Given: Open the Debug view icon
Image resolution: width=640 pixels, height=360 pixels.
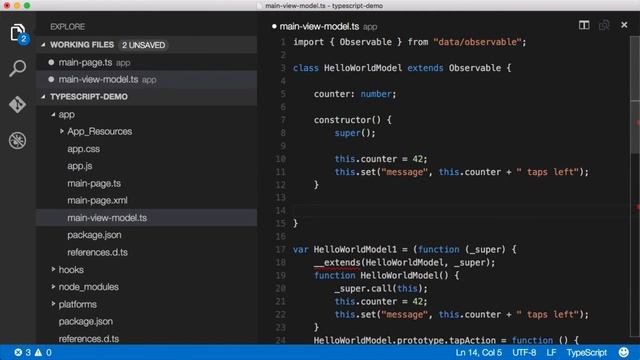Looking at the screenshot, I should [x=18, y=140].
